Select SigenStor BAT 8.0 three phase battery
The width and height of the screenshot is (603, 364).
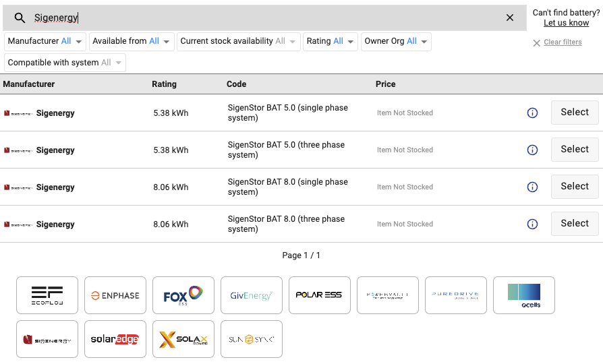pyautogui.click(x=575, y=224)
